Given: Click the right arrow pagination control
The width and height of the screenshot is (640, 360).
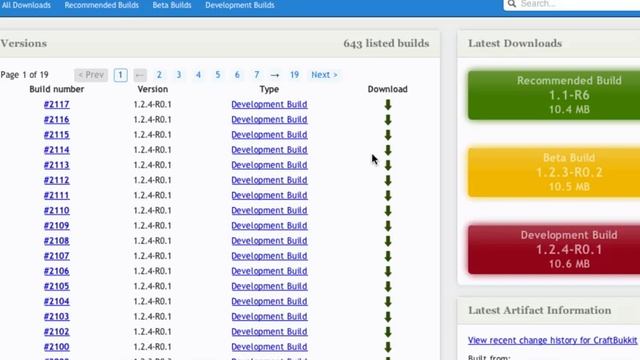Looking at the screenshot, I should 275,75.
